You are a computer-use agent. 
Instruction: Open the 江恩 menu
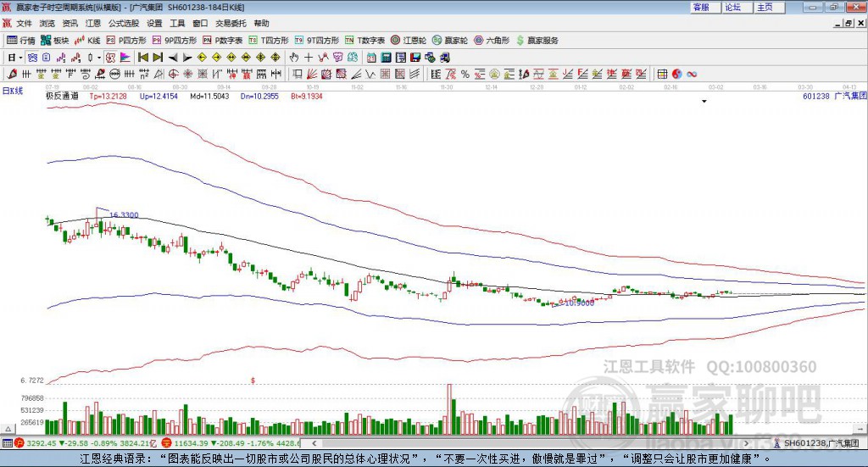[93, 23]
